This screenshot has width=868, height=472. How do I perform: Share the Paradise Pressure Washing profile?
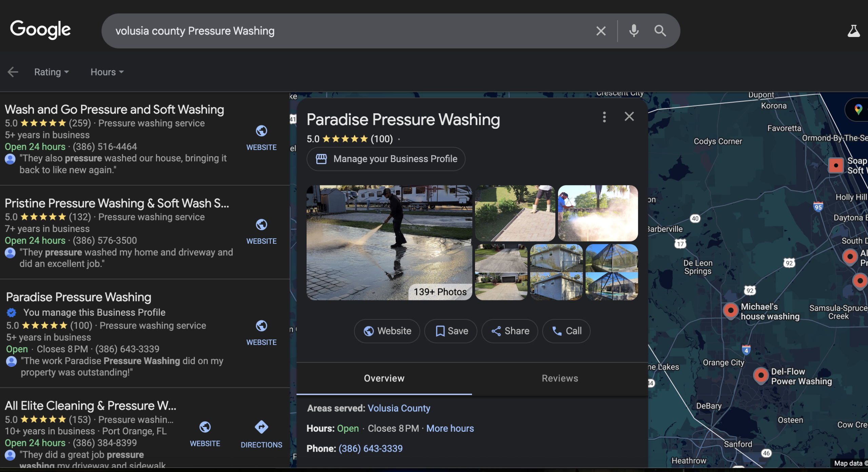510,331
